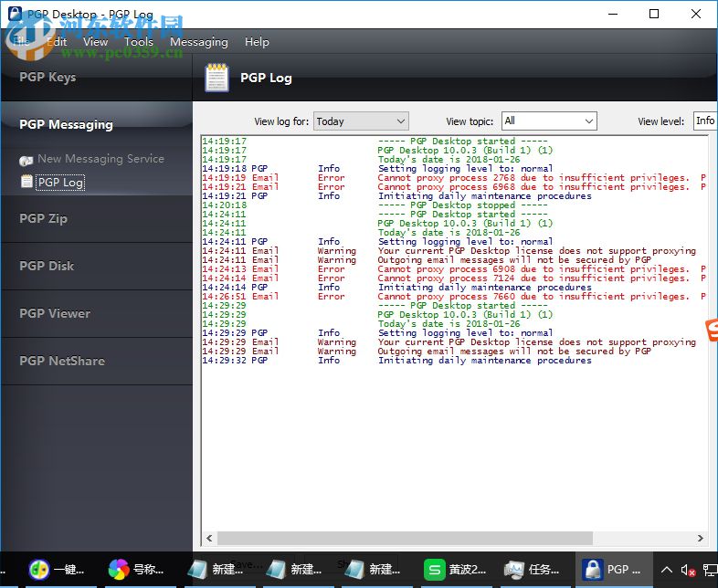Click 14:29:29 PGP Desktop started line
This screenshot has width=718, height=588.
(x=375, y=306)
